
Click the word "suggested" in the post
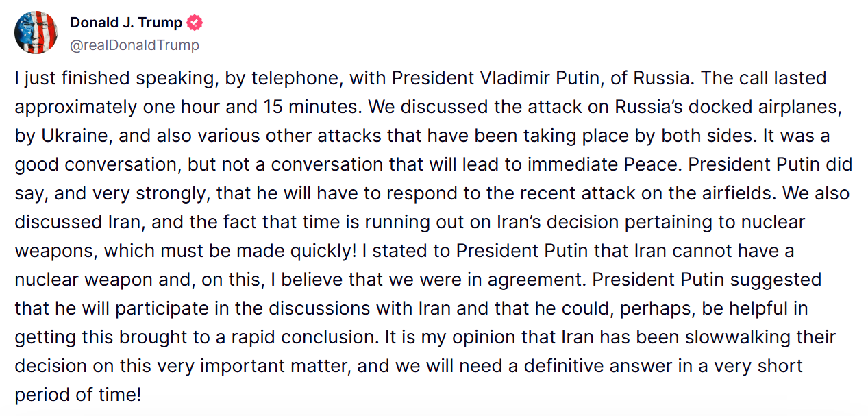coord(780,280)
